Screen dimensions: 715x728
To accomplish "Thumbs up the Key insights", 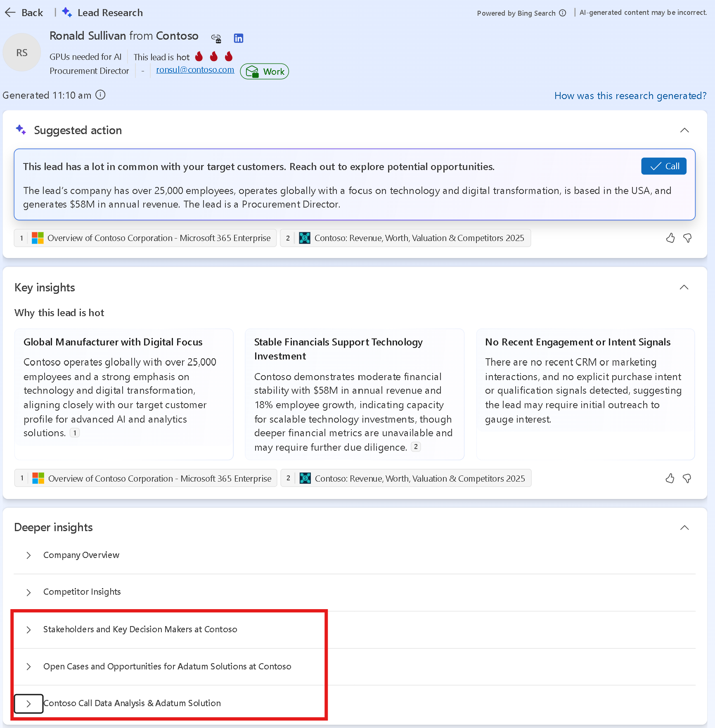I will coord(670,478).
